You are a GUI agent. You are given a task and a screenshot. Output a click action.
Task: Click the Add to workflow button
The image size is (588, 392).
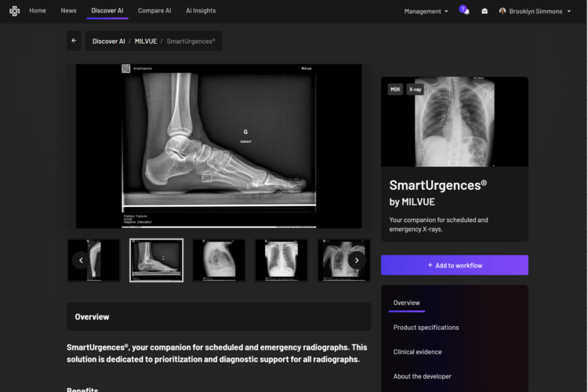click(x=455, y=265)
